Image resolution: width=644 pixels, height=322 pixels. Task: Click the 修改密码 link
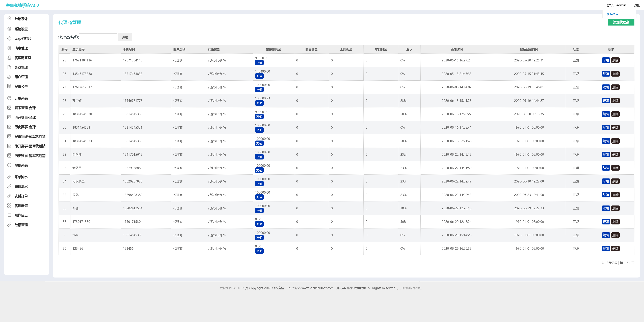(612, 14)
